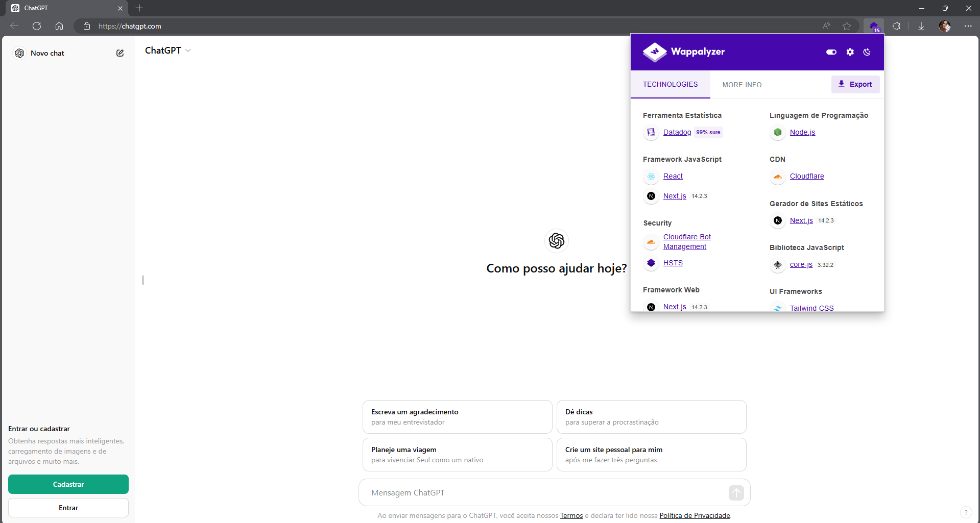Image resolution: width=980 pixels, height=523 pixels.
Task: Click the read aloud icon in address bar
Action: (x=826, y=26)
